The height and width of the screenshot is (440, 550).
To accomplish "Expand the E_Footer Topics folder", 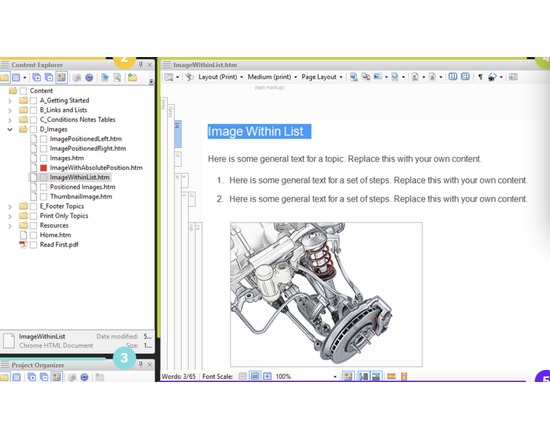I will pos(10,206).
